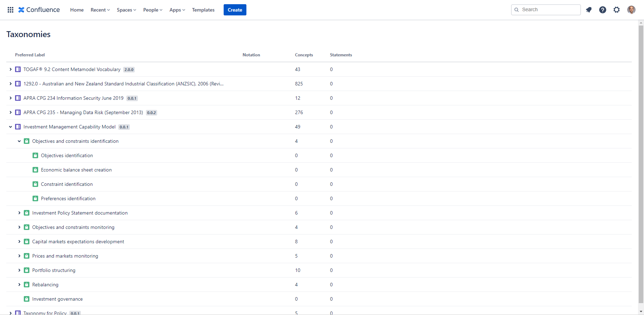
Task: Open Investment Management Capability Model link
Action: (69, 127)
